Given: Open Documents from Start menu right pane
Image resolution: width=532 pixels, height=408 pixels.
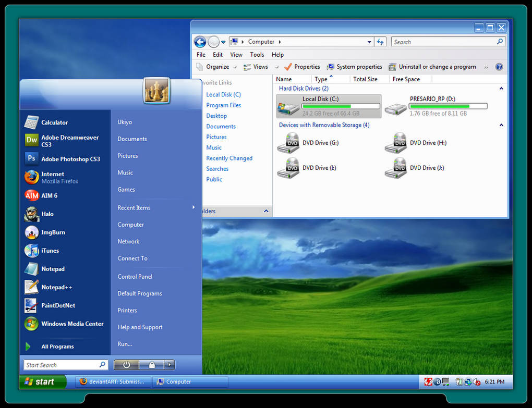Looking at the screenshot, I should point(132,139).
